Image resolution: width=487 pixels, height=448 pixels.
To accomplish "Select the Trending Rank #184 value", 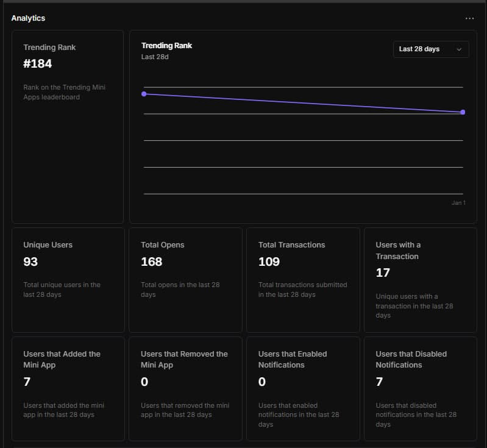I will pyautogui.click(x=38, y=63).
